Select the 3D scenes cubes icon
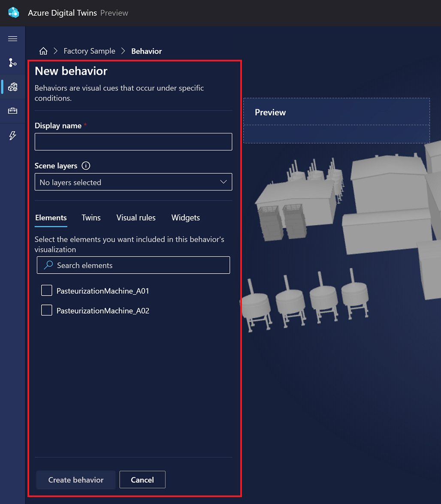Viewport: 441px width, 504px height. pos(12,87)
